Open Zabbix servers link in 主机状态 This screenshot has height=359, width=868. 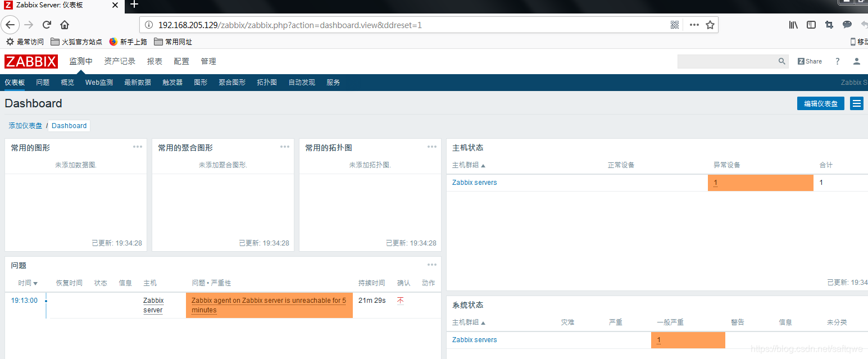coord(475,183)
